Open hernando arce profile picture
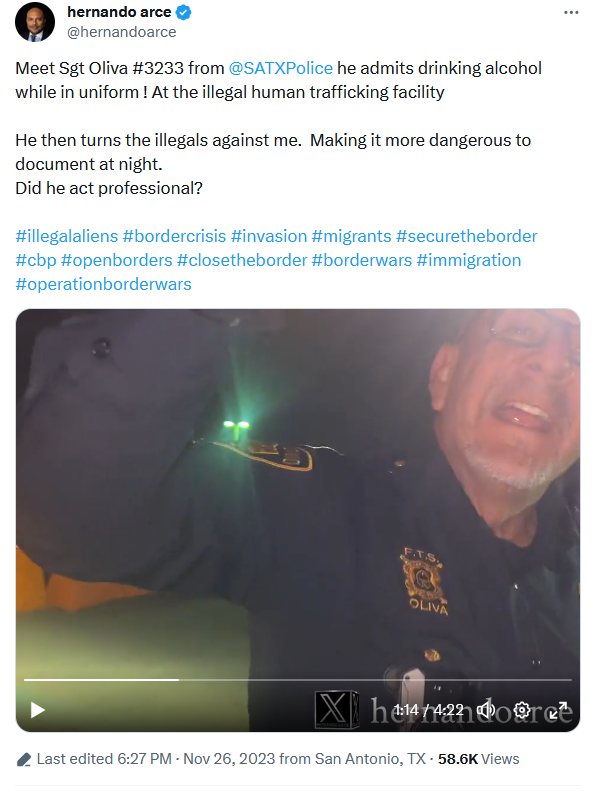Screen dimensions: 597x794 [35, 22]
